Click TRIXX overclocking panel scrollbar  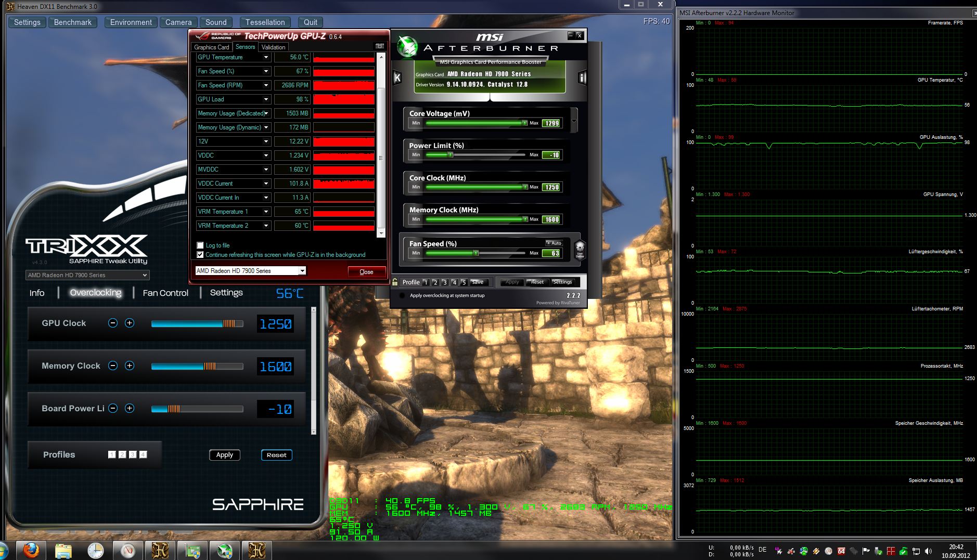313,371
